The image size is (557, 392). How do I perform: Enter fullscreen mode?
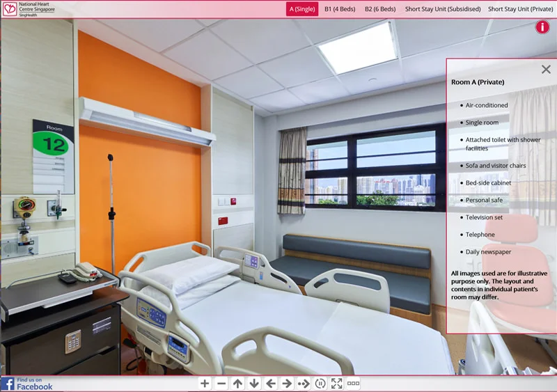pyautogui.click(x=336, y=384)
